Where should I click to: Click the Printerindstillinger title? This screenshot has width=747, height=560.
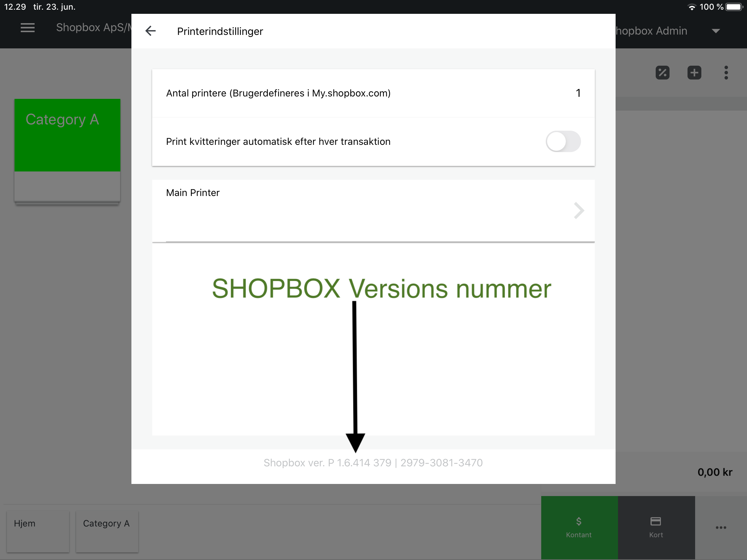coord(220,31)
